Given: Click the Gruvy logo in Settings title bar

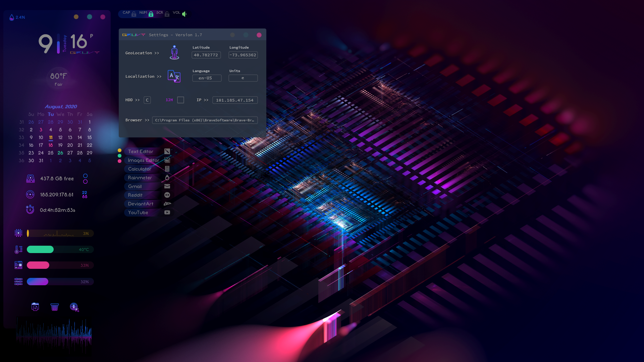Looking at the screenshot, I should coord(134,35).
